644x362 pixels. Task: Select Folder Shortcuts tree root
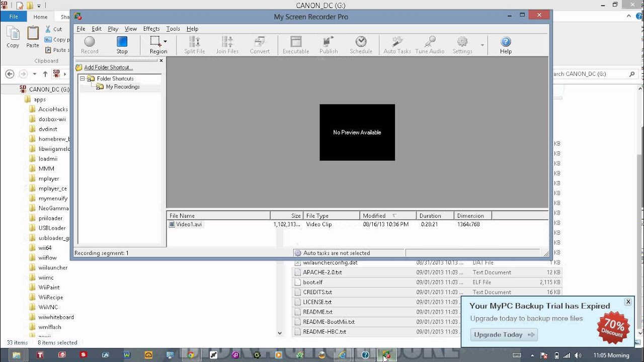click(x=115, y=78)
